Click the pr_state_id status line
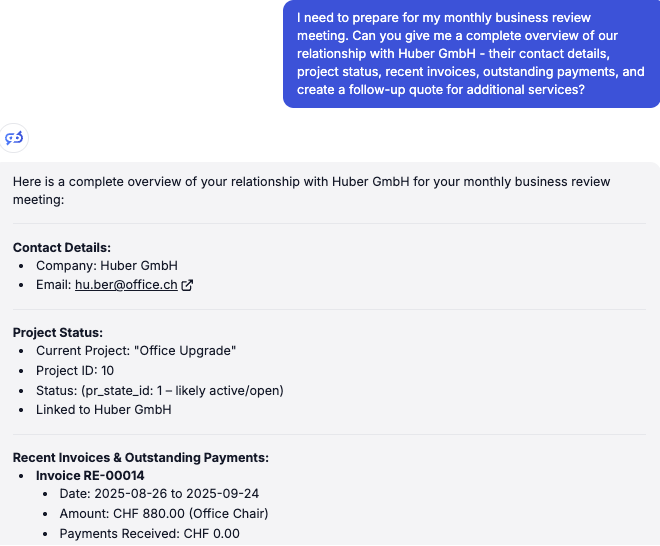Viewport: 660px width, 546px height. 160,390
